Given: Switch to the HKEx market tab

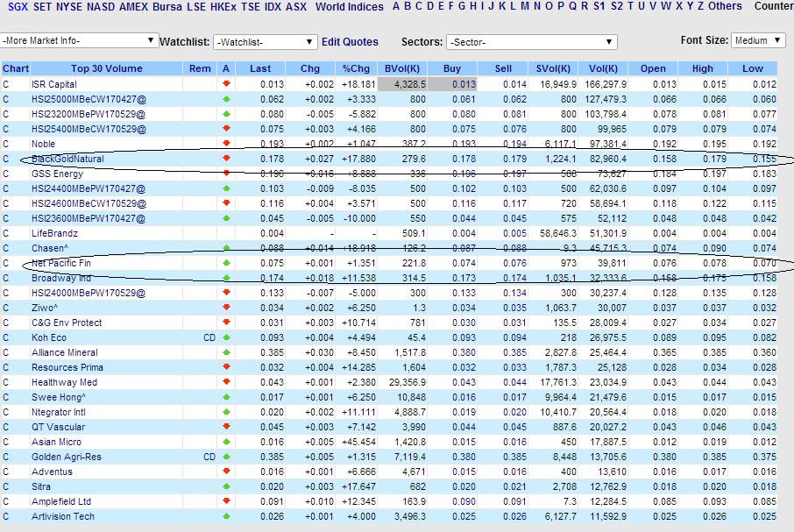Looking at the screenshot, I should pyautogui.click(x=223, y=7).
